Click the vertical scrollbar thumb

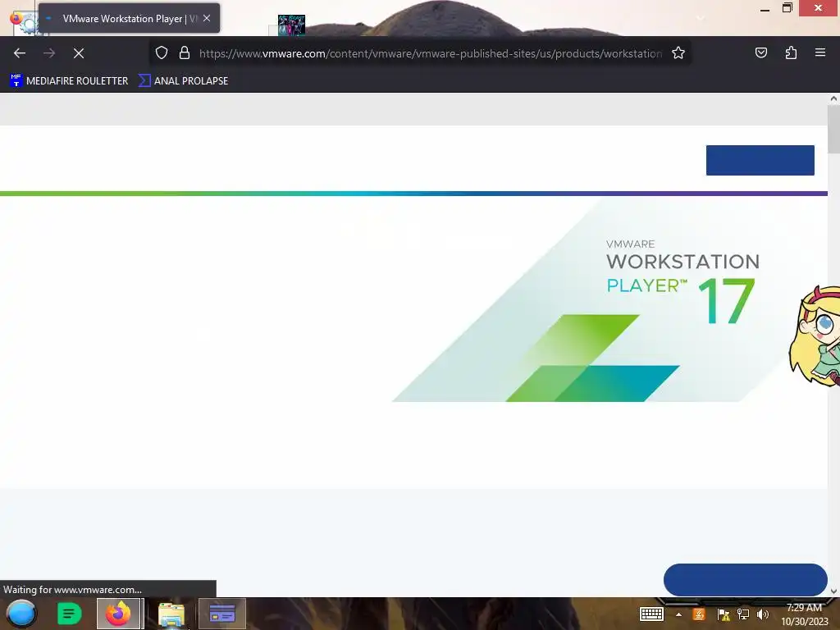pos(833,129)
